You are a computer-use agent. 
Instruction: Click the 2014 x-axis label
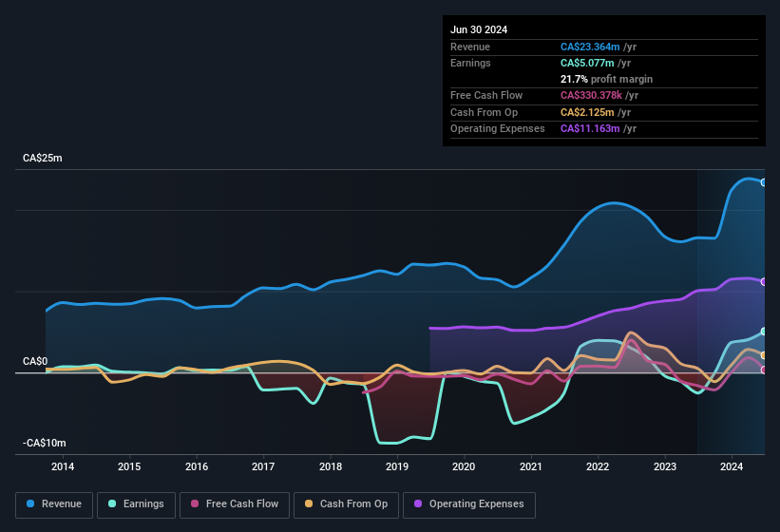pos(63,466)
